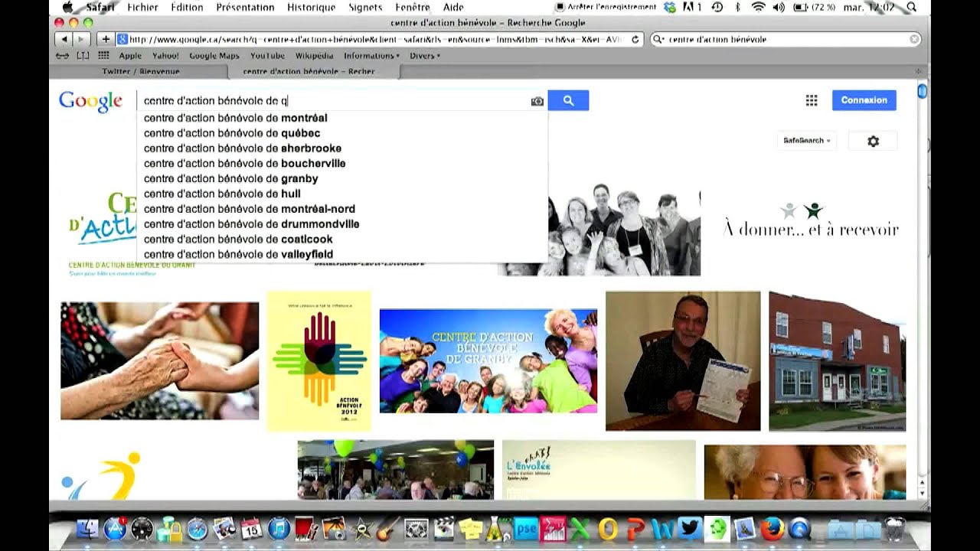Click the blue Google search magnifier button
This screenshot has width=980, height=551.
pos(568,100)
